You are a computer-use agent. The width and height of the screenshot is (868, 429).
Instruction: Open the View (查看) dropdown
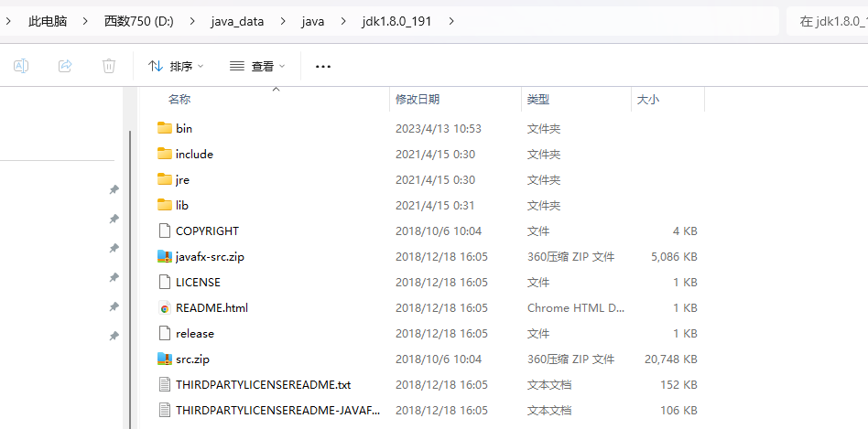click(257, 67)
